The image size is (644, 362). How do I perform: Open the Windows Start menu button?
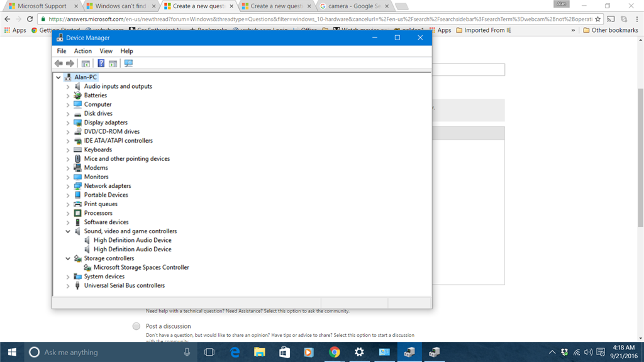(12, 352)
